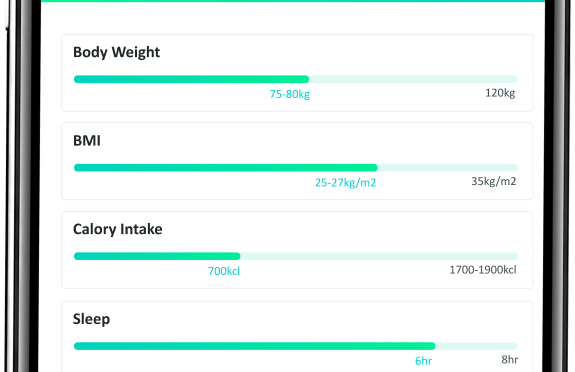Click the Sleep card title
575x372 pixels.
[91, 319]
